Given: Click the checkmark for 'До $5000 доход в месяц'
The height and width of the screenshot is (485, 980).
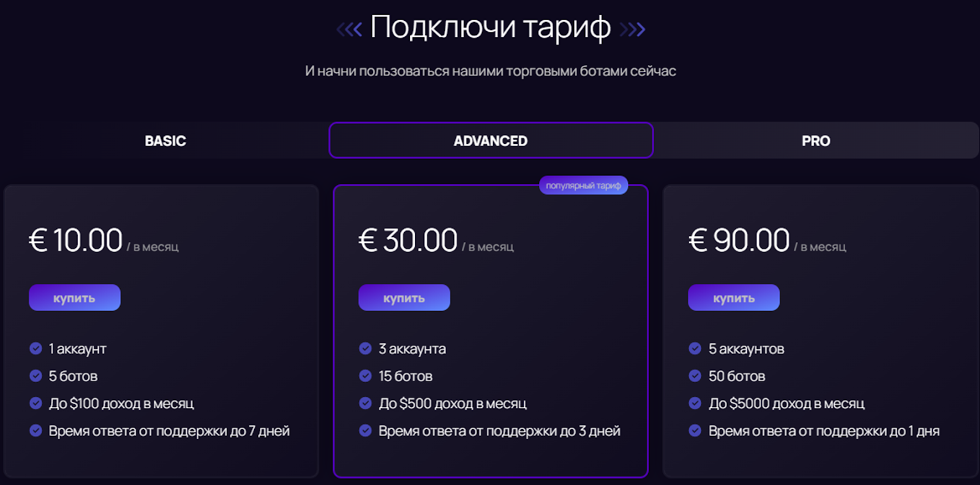Looking at the screenshot, I should 695,403.
